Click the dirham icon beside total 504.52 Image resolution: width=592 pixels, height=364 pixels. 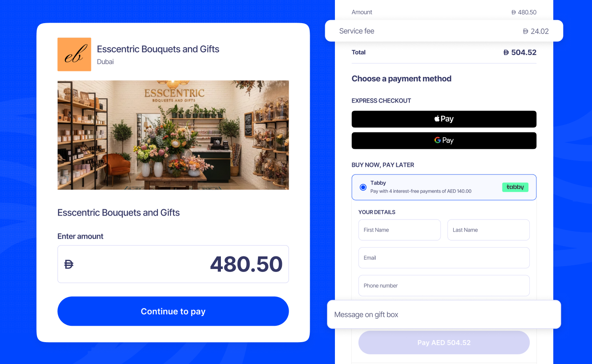click(506, 53)
